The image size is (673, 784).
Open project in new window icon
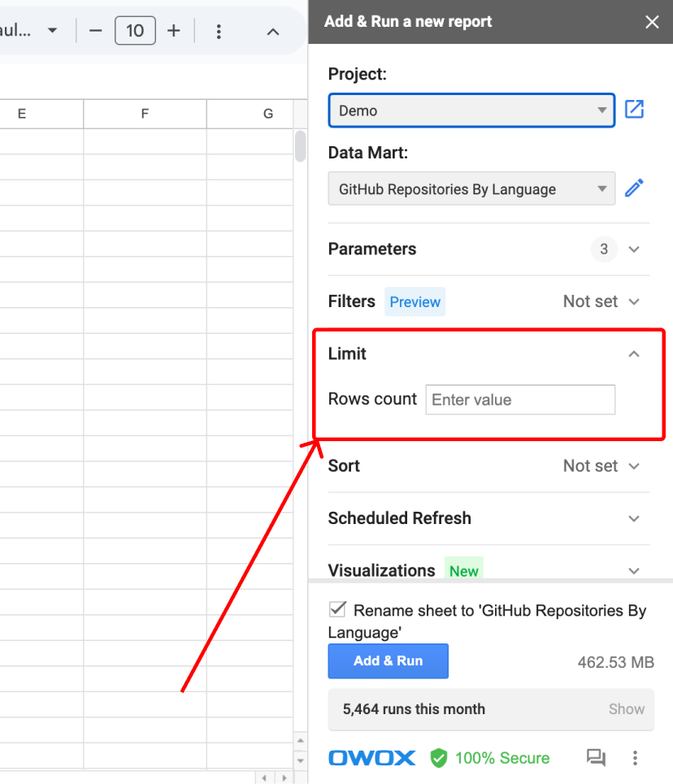click(634, 110)
